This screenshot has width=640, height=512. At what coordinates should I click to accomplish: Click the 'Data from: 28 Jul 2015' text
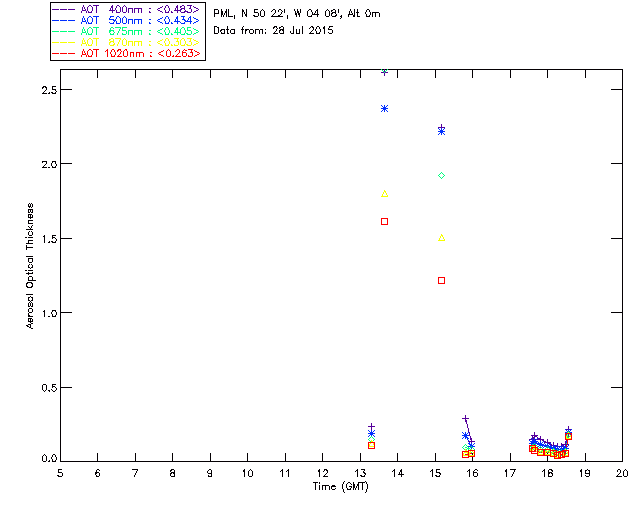click(x=273, y=31)
